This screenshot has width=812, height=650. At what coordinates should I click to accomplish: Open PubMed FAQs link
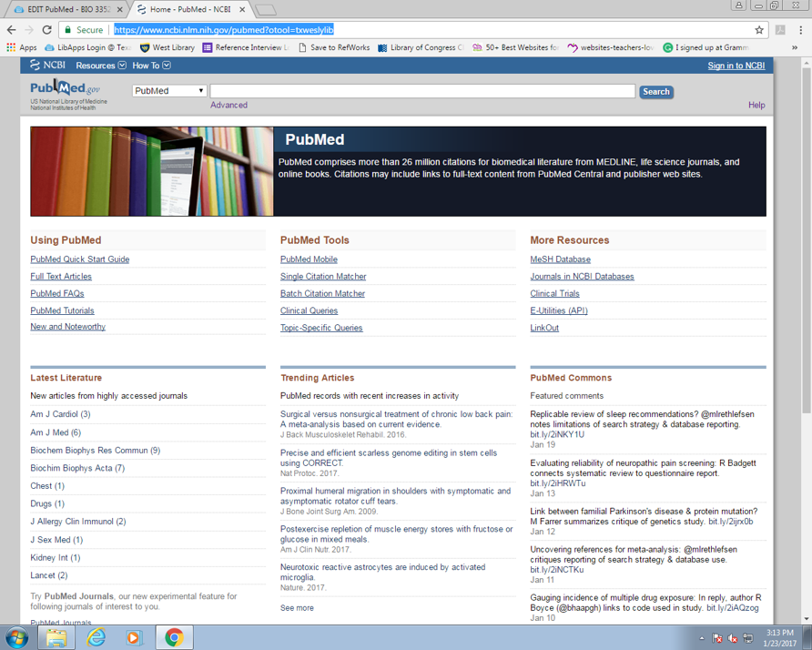click(x=57, y=293)
